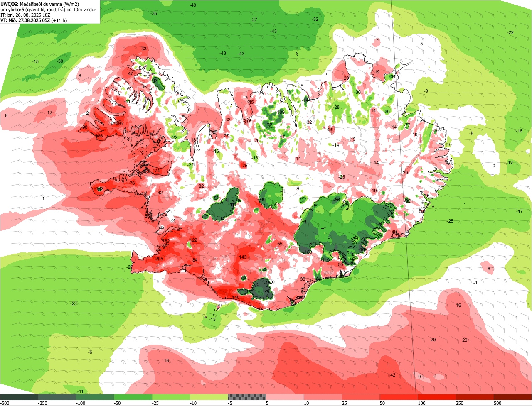Screen dimensions: 532x406
Task: Click the '-12' value east of Iceland
Action: [510, 163]
